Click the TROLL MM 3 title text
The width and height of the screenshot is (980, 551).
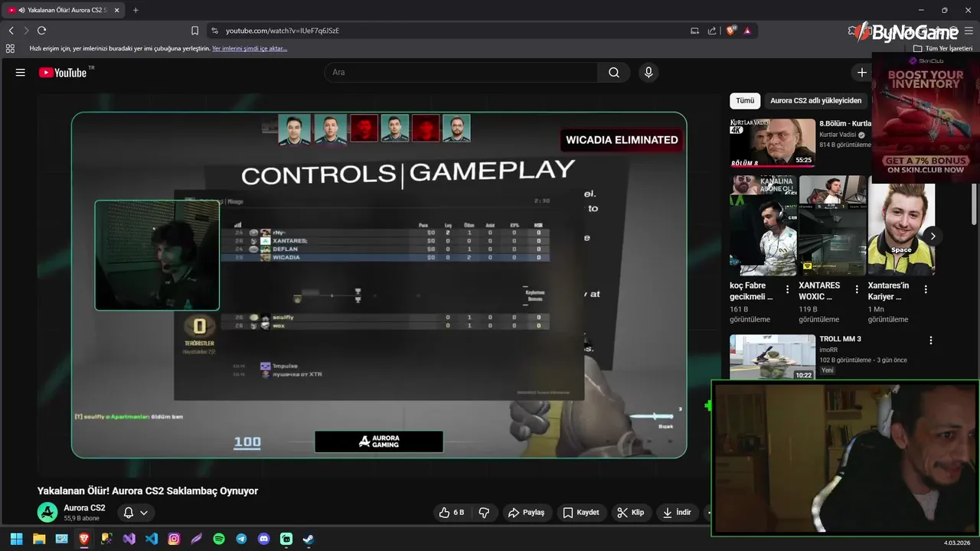coord(840,339)
